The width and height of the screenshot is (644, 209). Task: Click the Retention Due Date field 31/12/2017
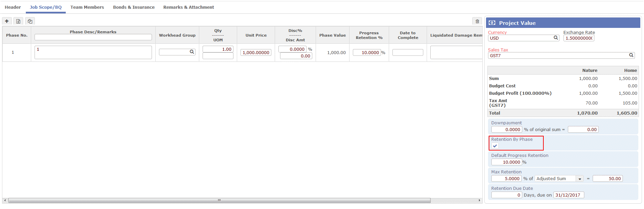(x=569, y=195)
